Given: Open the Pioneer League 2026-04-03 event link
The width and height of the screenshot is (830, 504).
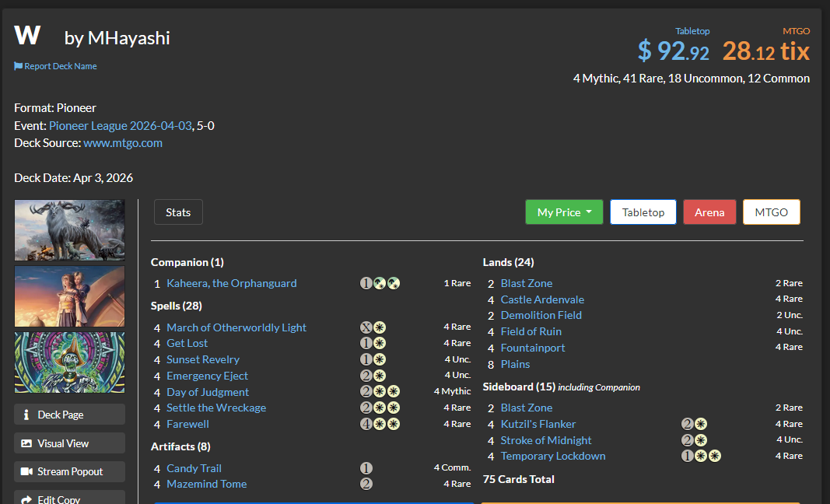Looking at the screenshot, I should click(120, 125).
